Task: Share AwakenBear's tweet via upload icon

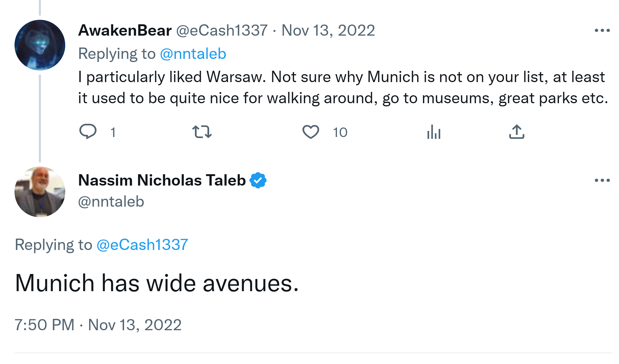Action: pyautogui.click(x=517, y=132)
